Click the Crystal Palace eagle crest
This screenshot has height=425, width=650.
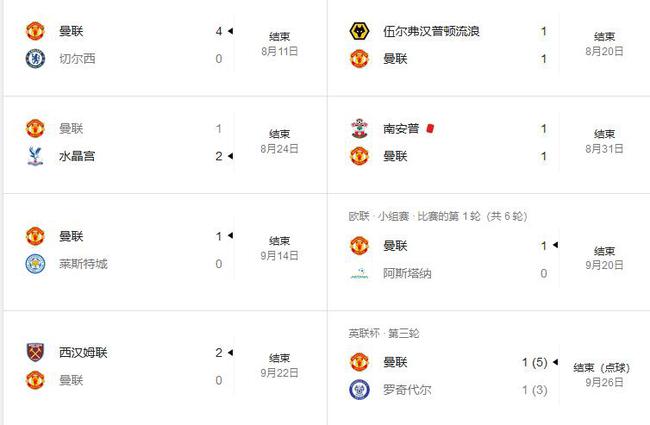click(35, 156)
